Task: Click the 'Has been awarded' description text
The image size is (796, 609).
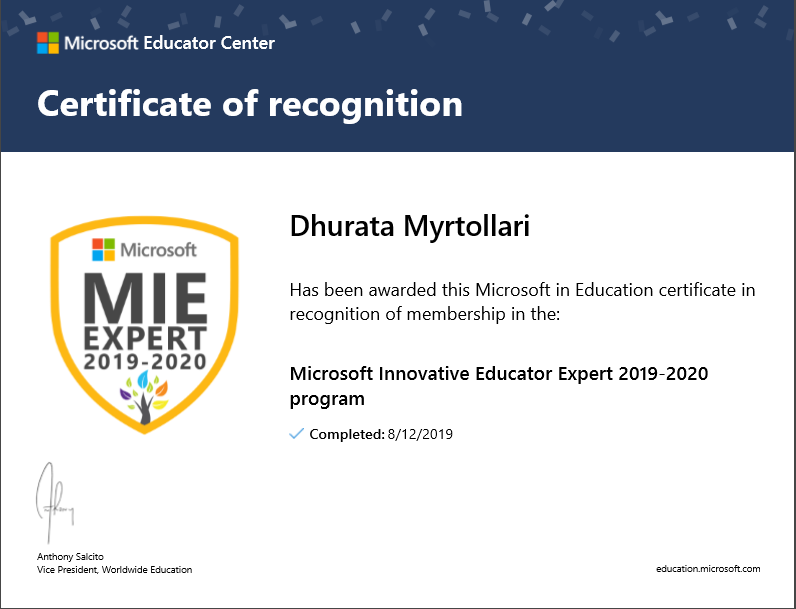Action: pos(522,302)
